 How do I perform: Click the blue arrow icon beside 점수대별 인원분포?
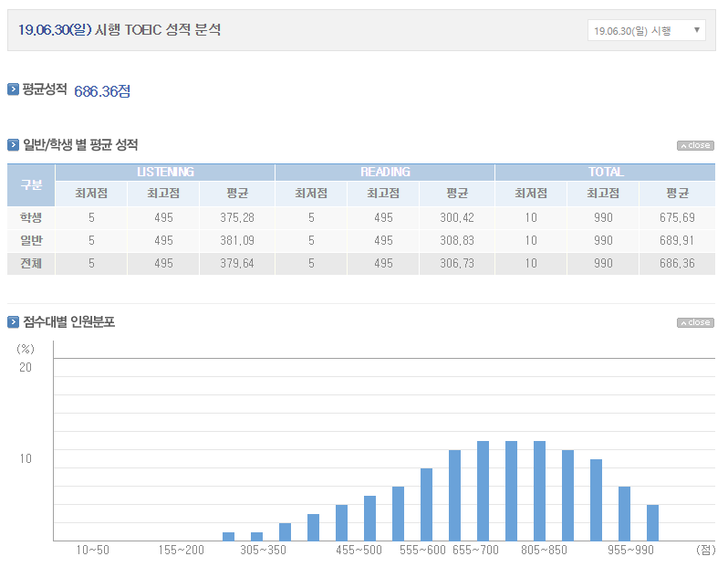(13, 322)
